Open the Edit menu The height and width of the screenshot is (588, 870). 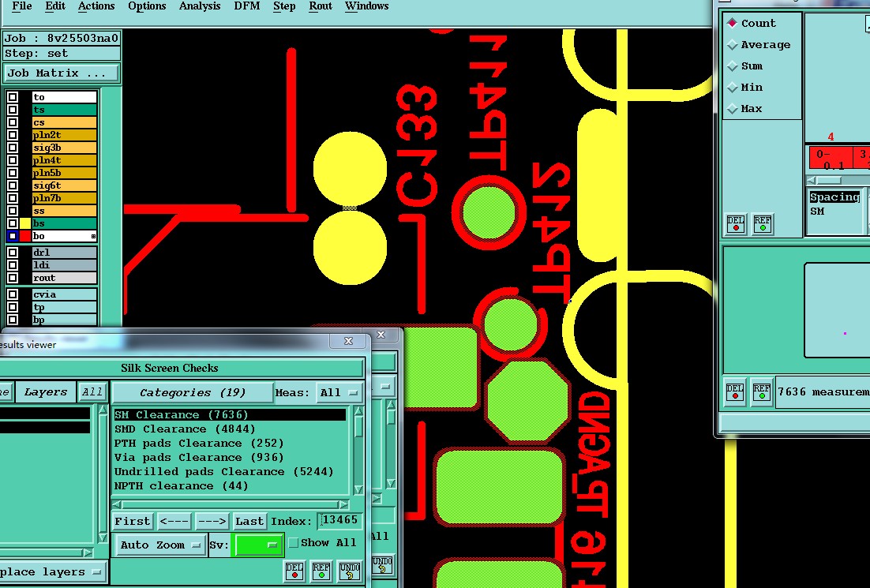point(55,6)
